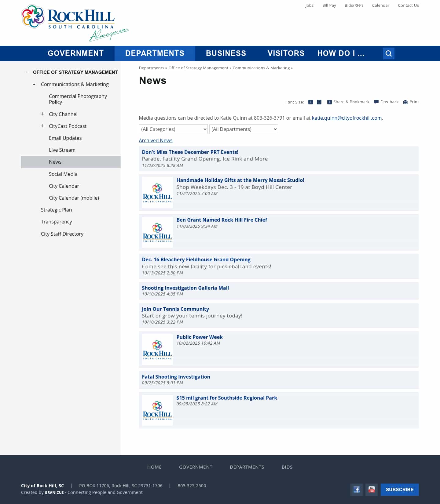Click the Subscribe button in footer

pyautogui.click(x=400, y=490)
